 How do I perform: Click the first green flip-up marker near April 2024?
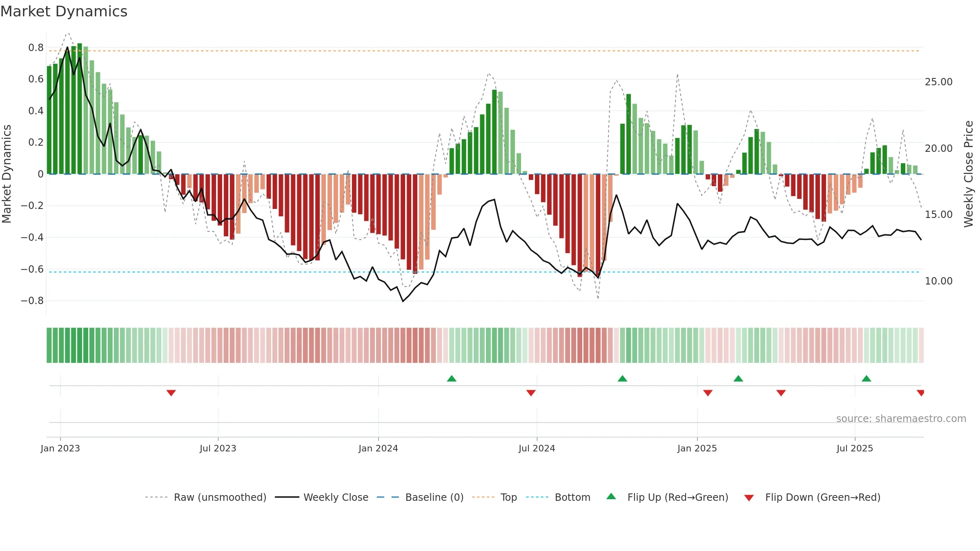coord(452,378)
